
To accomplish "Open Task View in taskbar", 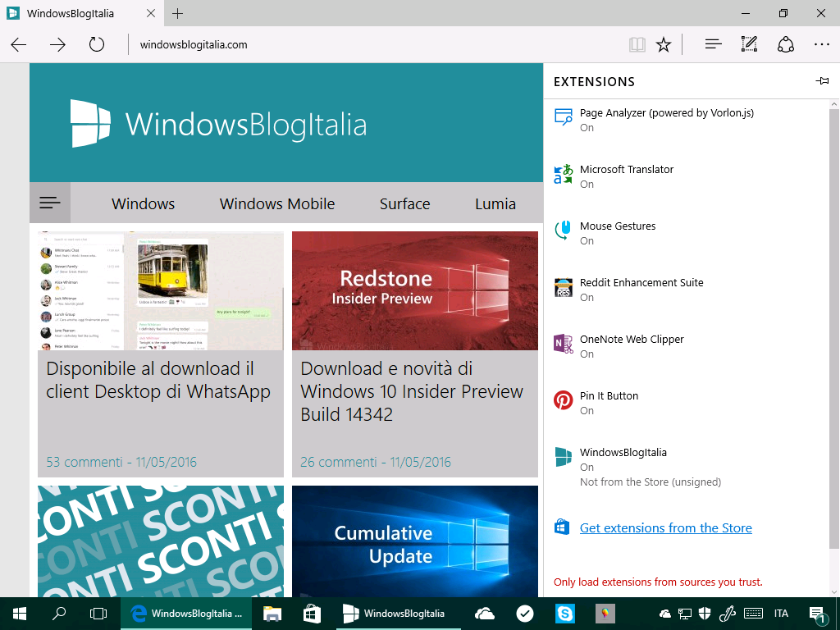I will (98, 614).
